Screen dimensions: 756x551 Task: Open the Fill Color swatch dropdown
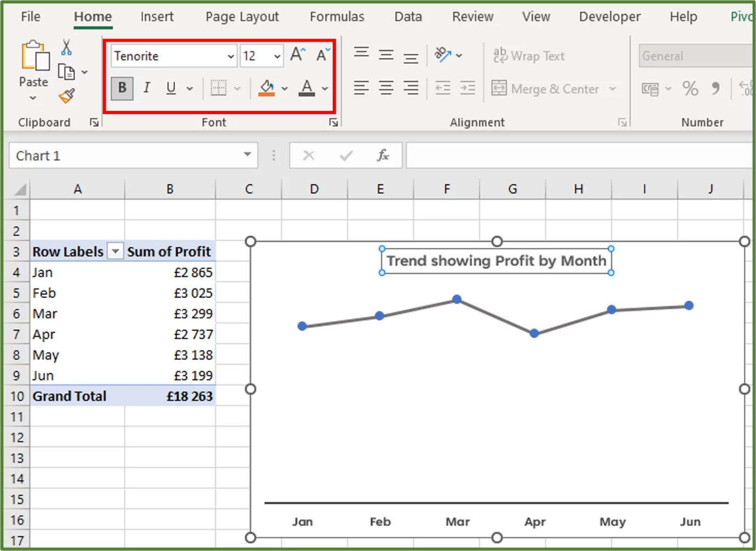285,88
